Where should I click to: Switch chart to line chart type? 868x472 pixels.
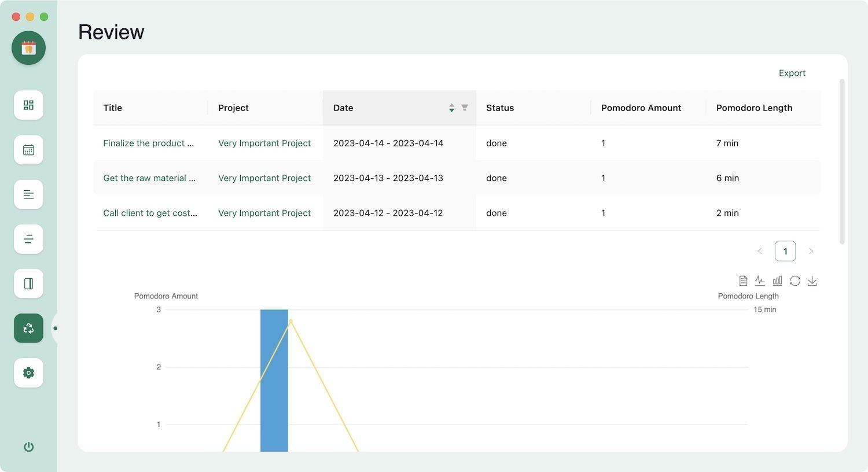(x=760, y=281)
